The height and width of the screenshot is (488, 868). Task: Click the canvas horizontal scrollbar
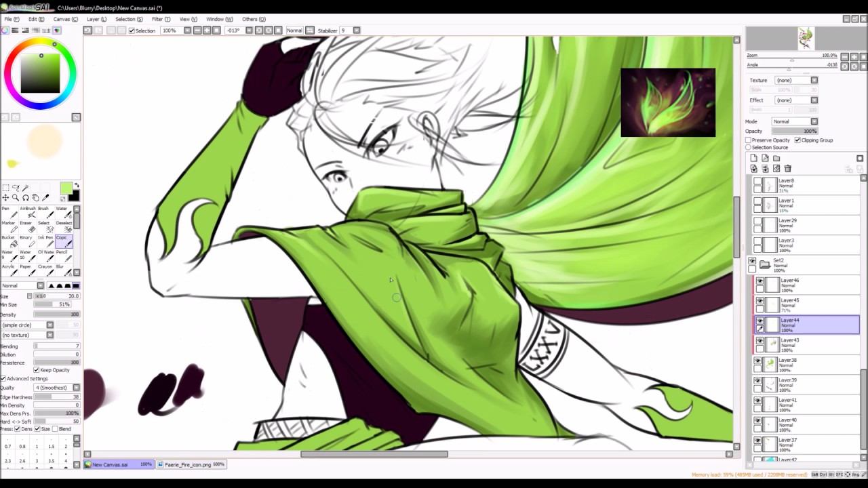[x=374, y=454]
